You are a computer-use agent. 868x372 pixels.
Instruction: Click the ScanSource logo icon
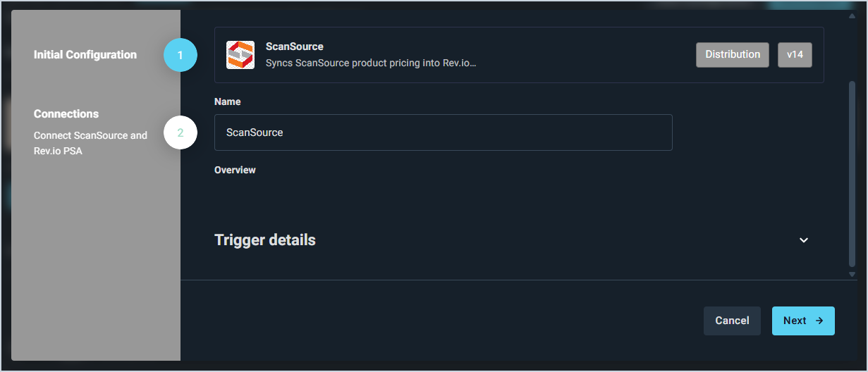click(x=240, y=55)
